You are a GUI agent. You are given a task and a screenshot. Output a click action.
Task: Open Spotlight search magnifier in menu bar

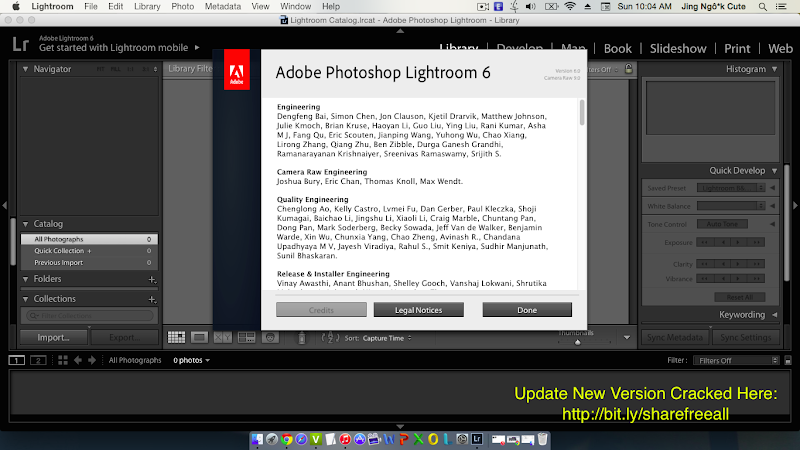pyautogui.click(x=762, y=7)
